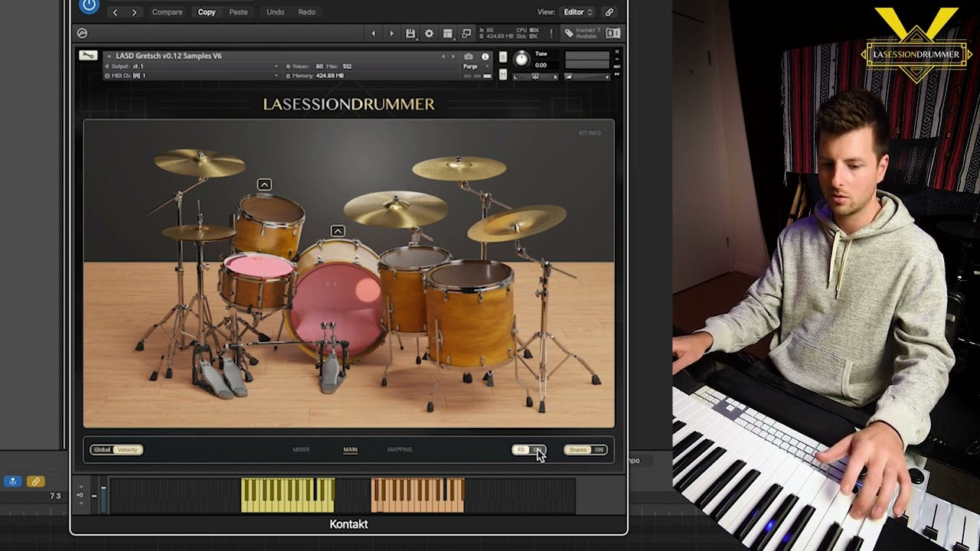Viewport: 980px width, 551px height.
Task: Click the Undo button
Action: pos(276,12)
